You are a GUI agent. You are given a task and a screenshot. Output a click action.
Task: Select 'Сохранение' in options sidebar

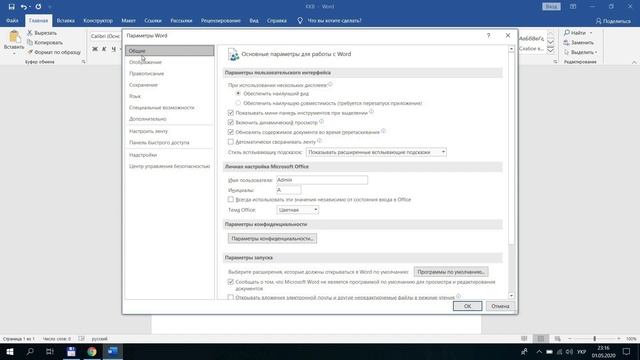pyautogui.click(x=169, y=85)
